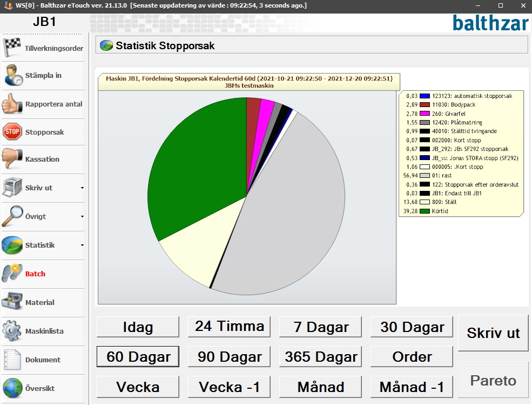Select Stopporsak in the sidebar
The image size is (532, 405).
43,132
